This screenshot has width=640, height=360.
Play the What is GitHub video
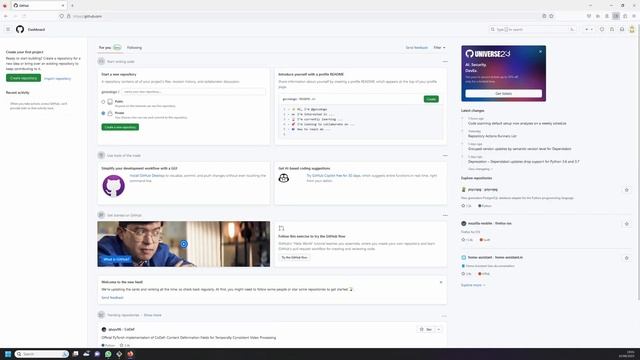(184, 244)
